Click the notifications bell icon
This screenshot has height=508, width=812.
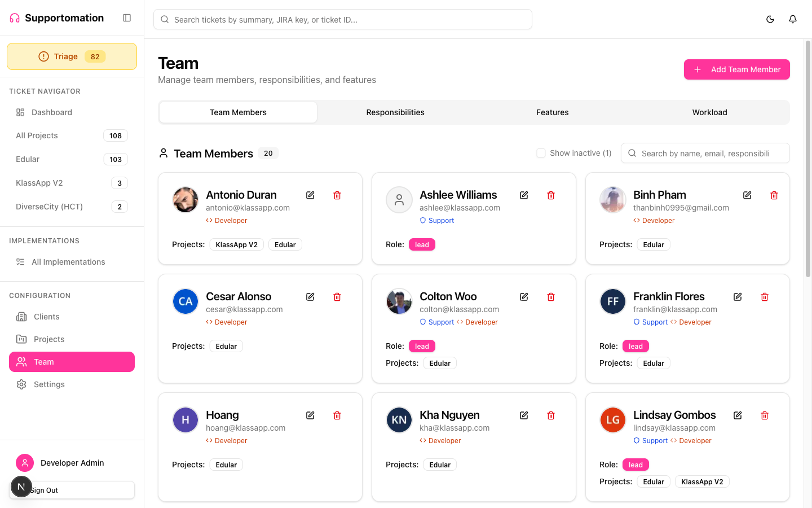[x=793, y=19]
